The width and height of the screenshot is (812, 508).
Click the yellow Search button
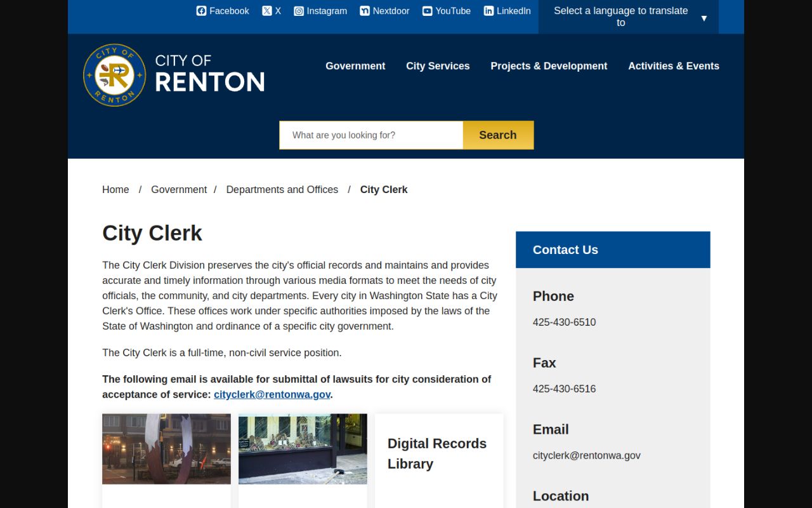pyautogui.click(x=498, y=135)
